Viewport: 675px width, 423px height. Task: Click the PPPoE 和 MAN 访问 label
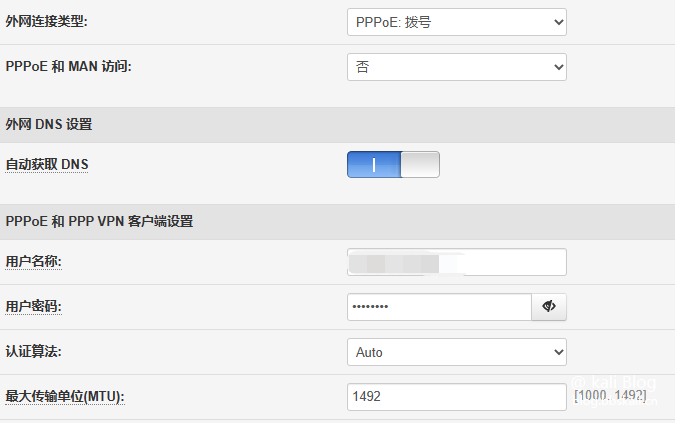coord(68,66)
